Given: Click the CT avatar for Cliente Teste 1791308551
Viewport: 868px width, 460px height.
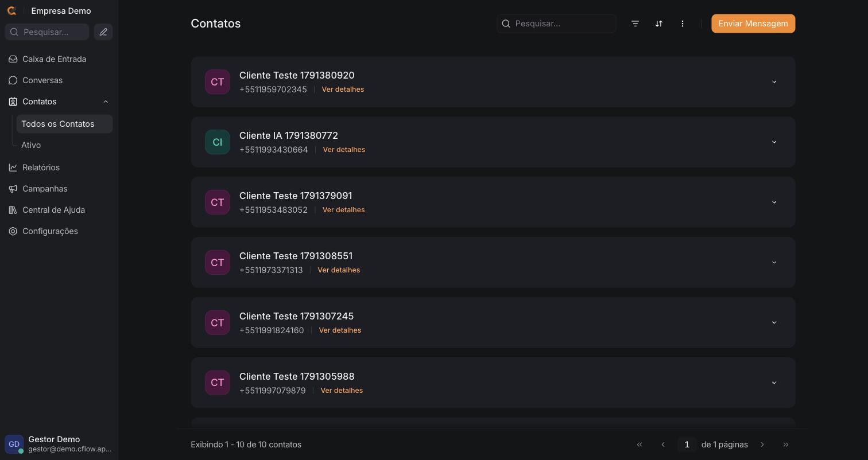Looking at the screenshot, I should pyautogui.click(x=218, y=263).
